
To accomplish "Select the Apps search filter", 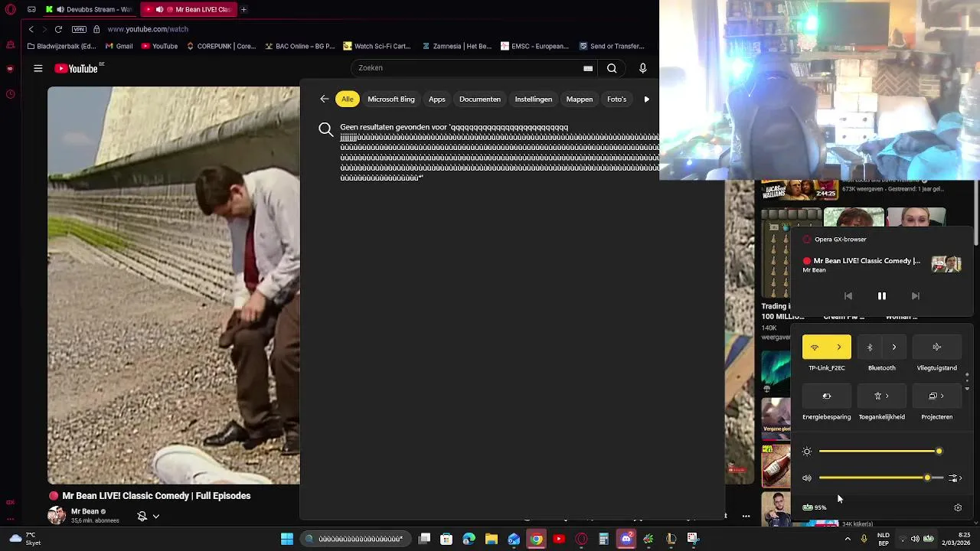I will [437, 99].
